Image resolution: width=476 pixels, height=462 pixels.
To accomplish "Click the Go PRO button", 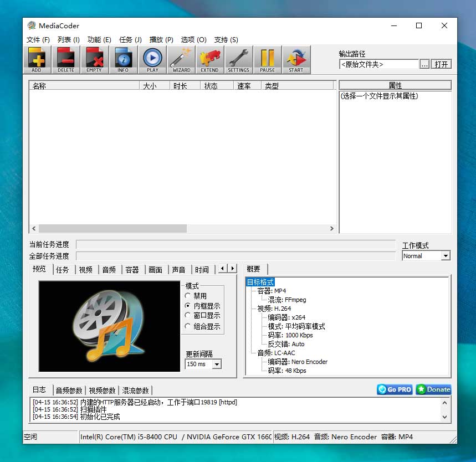I will [x=395, y=389].
